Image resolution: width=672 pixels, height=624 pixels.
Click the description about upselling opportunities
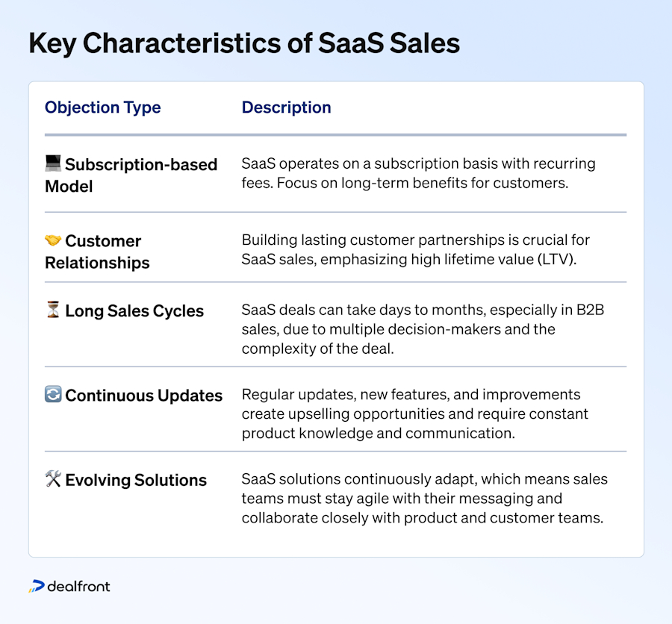point(415,414)
